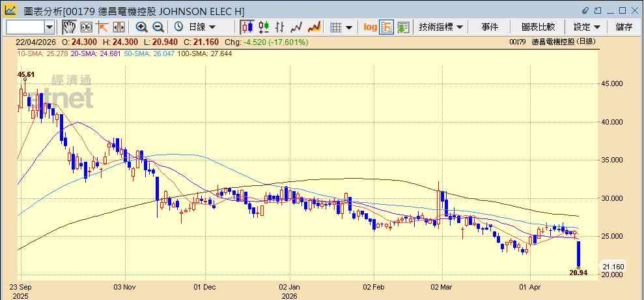Image resolution: width=644 pixels, height=300 pixels.
Task: Click the pop-out window icon in title bar
Action: pyautogui.click(x=598, y=10)
